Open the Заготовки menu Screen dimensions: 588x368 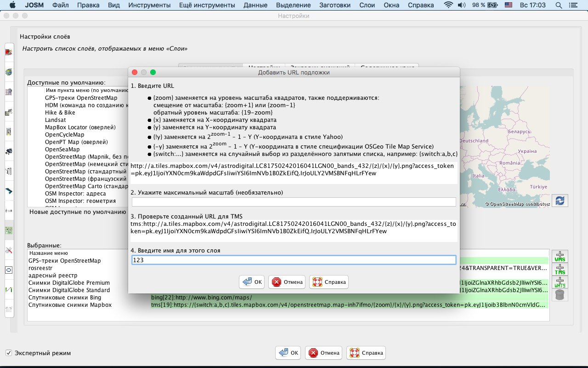click(334, 5)
